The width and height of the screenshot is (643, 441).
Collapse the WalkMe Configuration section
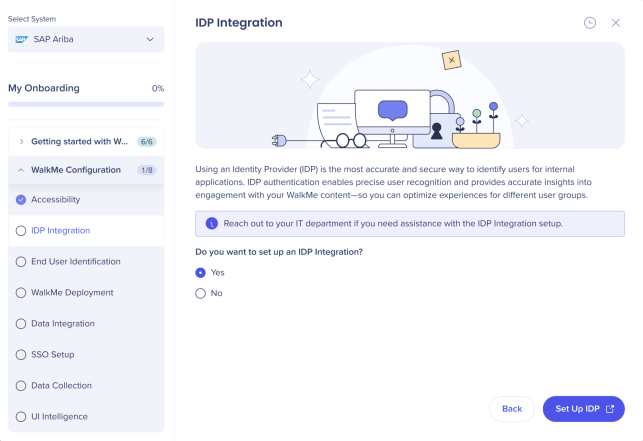[x=86, y=170]
